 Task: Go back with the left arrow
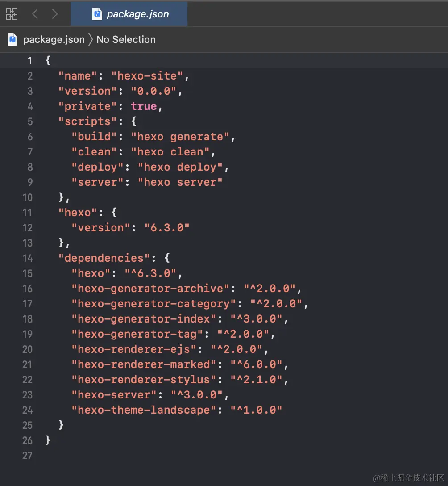[x=35, y=14]
